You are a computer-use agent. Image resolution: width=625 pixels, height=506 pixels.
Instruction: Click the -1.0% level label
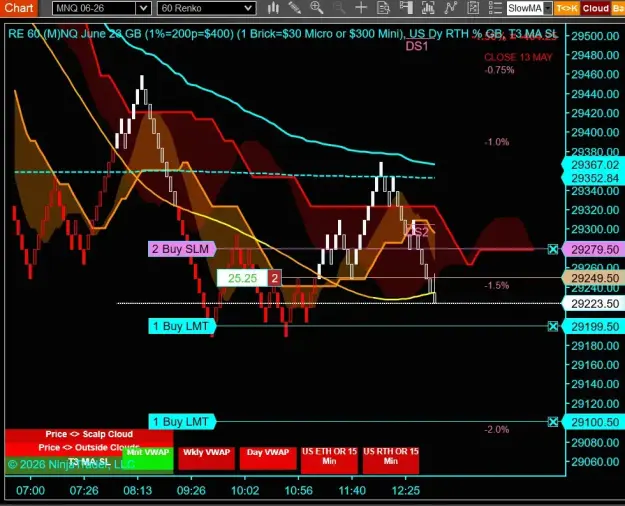[497, 142]
